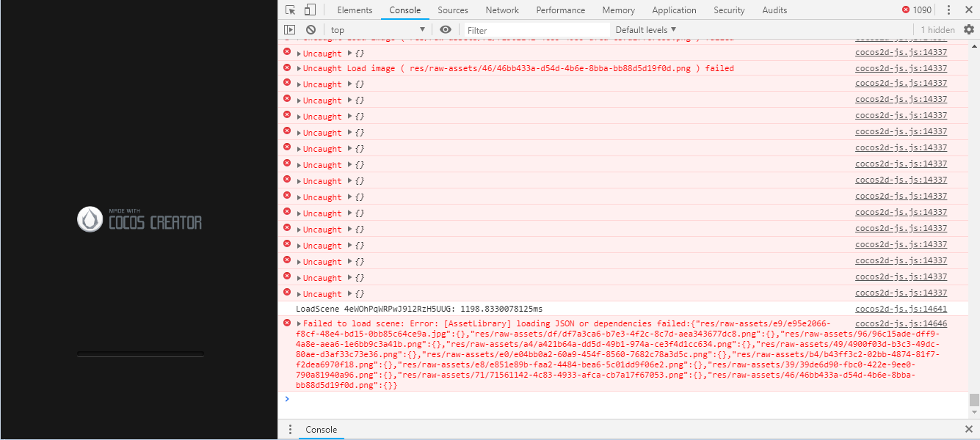Focus the Filter input field
This screenshot has width=980, height=440.
coord(537,30)
